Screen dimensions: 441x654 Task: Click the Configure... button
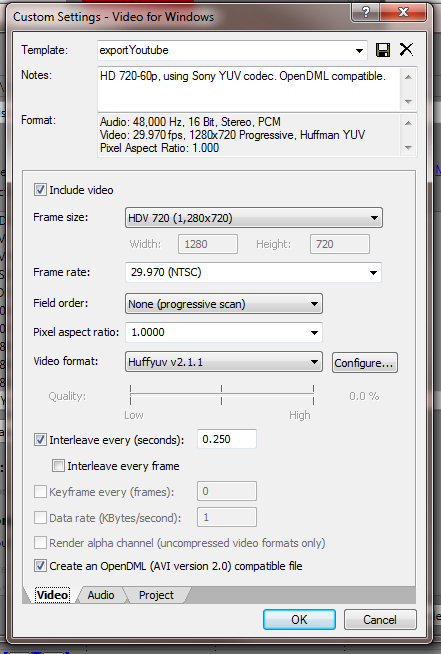pos(365,363)
